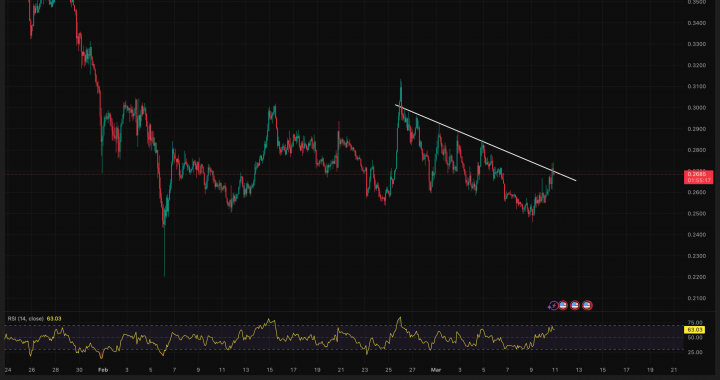Image resolution: width=720 pixels, height=380 pixels.
Task: Click the 25.00 RSI scale label
Action: (696, 352)
